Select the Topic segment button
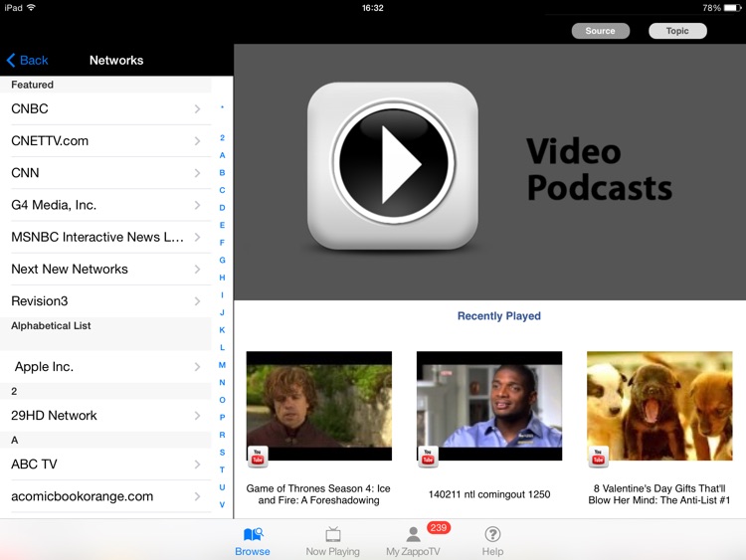Screen dimensions: 746x560 pyautogui.click(x=677, y=31)
